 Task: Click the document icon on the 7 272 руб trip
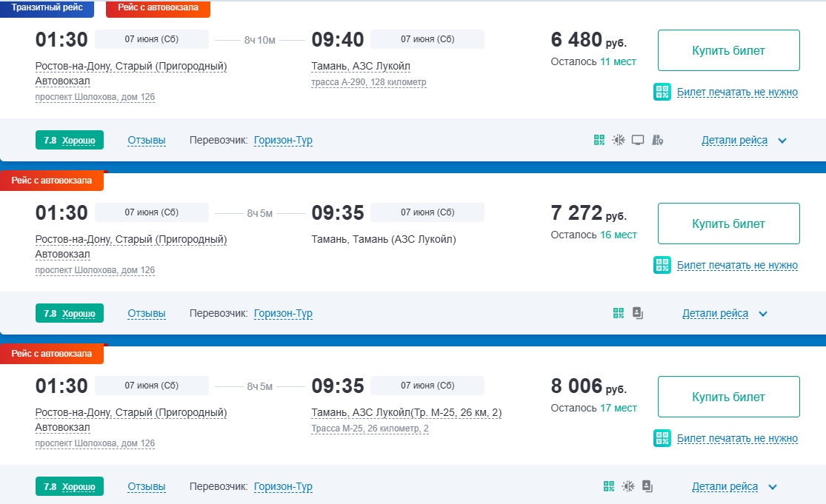click(x=638, y=313)
